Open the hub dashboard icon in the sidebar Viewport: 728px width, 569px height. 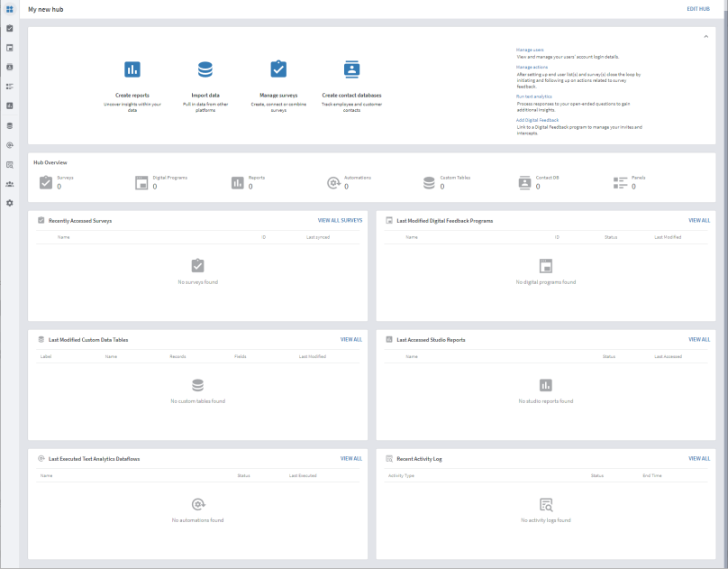coord(10,9)
